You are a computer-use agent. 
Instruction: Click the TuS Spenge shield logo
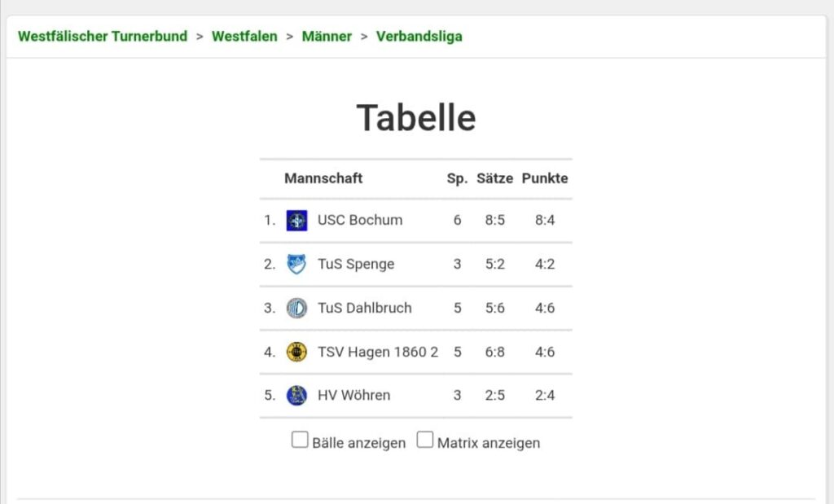click(296, 265)
